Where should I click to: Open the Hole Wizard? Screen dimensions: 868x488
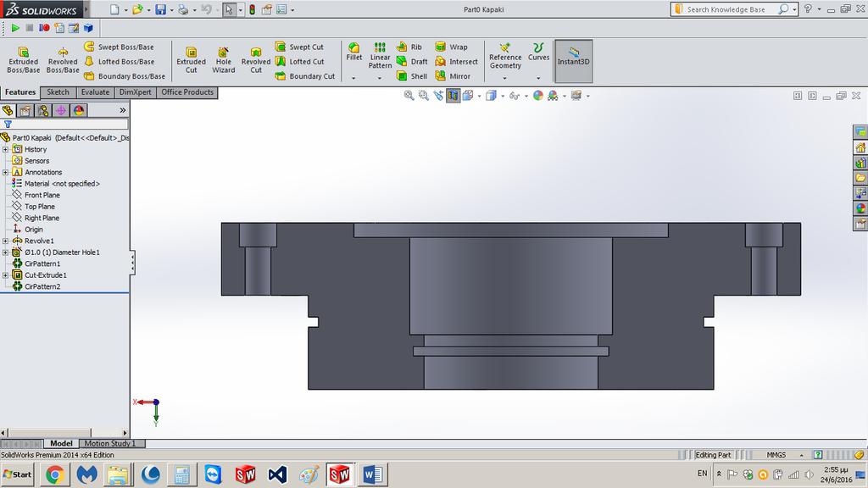coord(223,60)
